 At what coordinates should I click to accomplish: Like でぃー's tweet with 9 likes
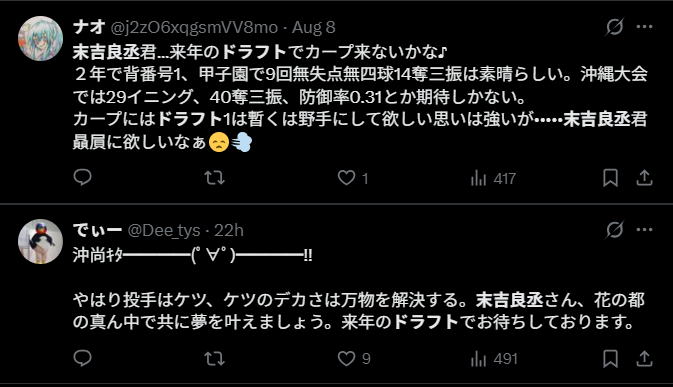354,359
